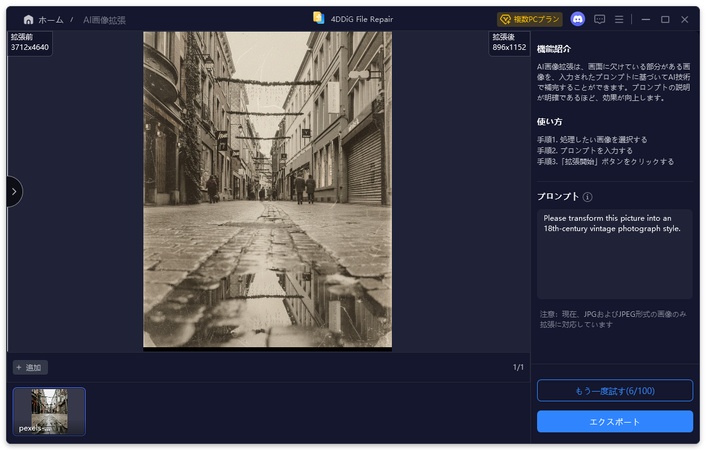Screen dimensions: 706x450
Task: Expand the left side panel arrow
Action: (14, 191)
